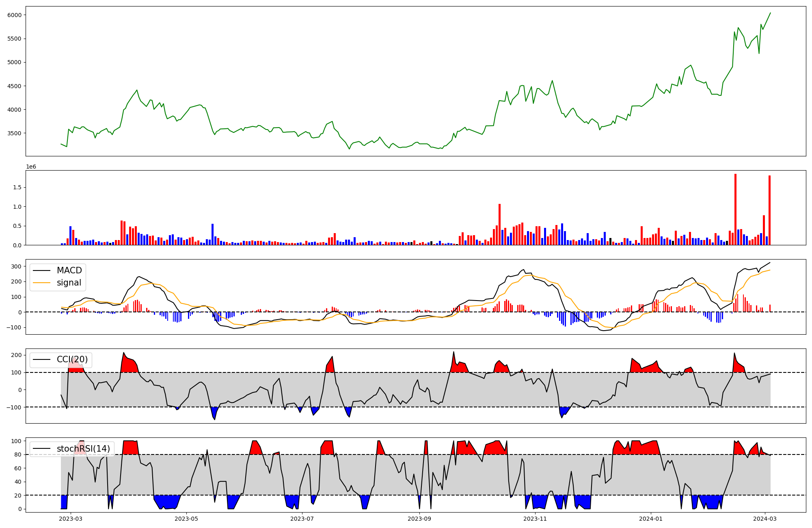Viewport: 812px width, 528px height.
Task: Click the 200 tick on the CCI axis
Action: 16,355
